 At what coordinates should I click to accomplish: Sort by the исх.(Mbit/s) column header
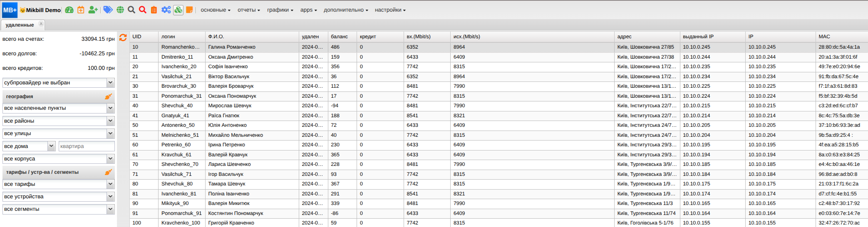(x=532, y=37)
